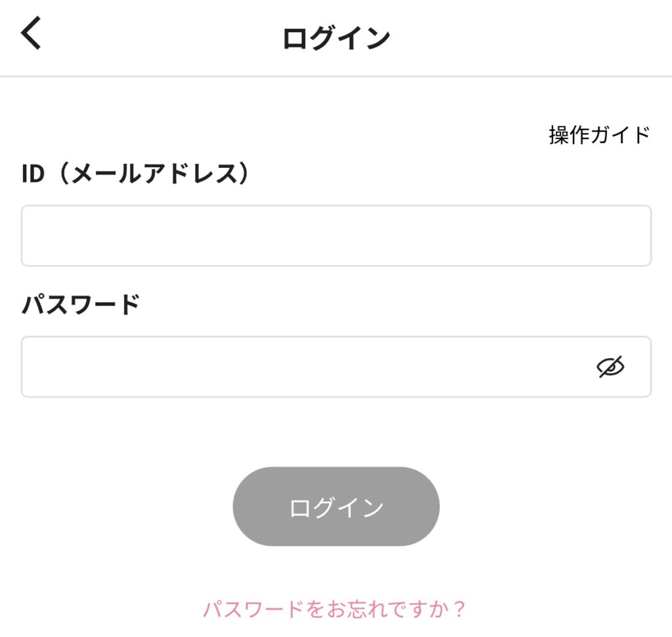Open the パスワードをお忘れですか？ link
672x637 pixels.
click(335, 609)
